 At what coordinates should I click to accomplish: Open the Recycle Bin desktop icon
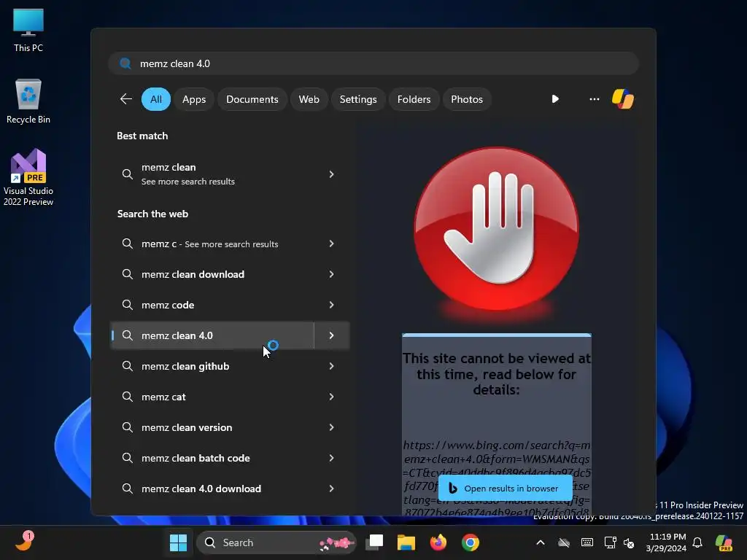(28, 101)
